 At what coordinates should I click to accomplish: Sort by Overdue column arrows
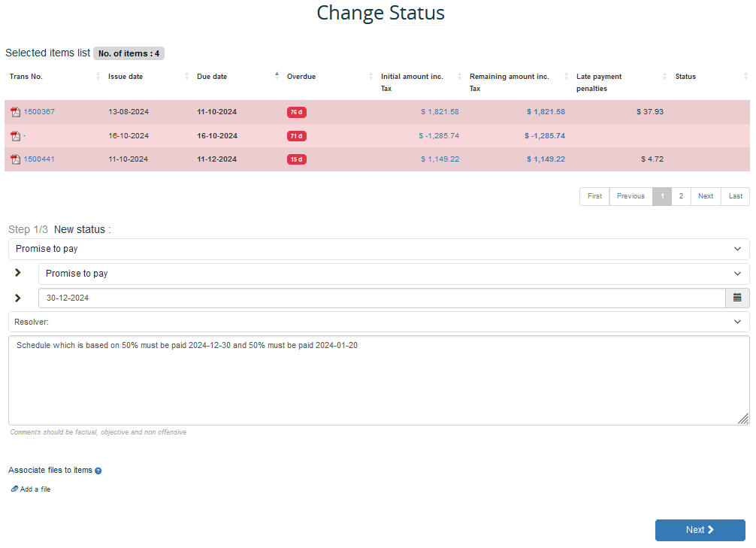click(370, 77)
